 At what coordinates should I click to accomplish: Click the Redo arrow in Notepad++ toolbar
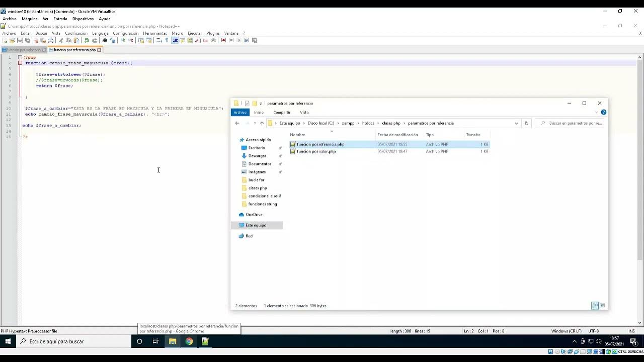(95, 40)
